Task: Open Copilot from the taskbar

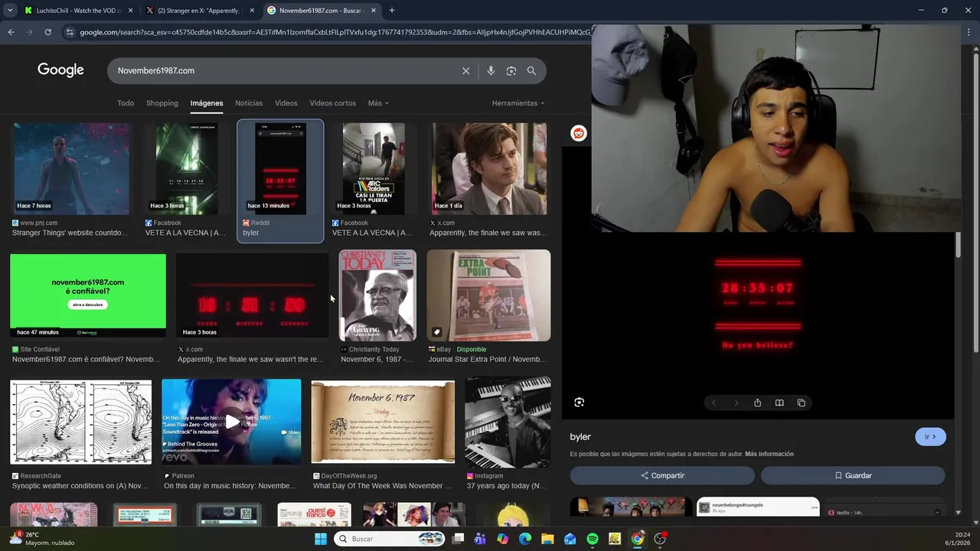Action: [502, 539]
